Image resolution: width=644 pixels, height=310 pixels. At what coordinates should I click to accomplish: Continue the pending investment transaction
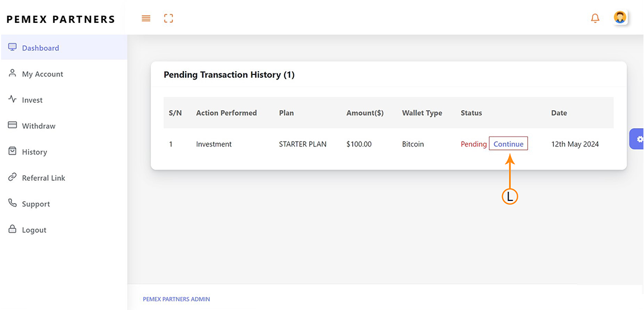[x=508, y=144]
